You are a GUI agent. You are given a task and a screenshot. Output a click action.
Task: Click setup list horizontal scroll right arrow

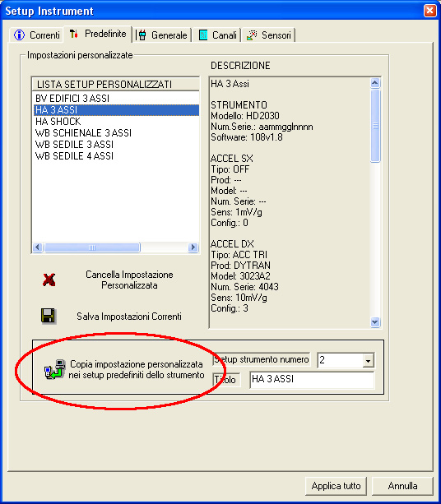point(193,247)
